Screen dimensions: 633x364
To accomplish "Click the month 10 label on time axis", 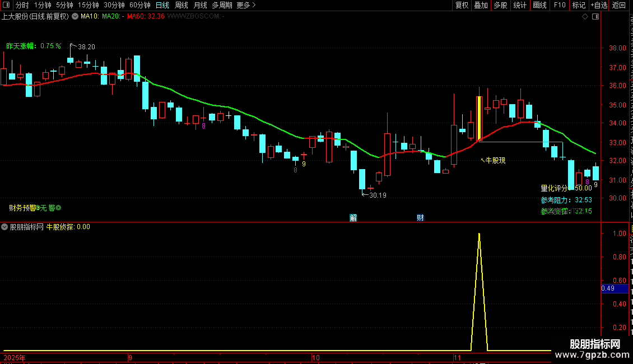I will pos(316,358).
